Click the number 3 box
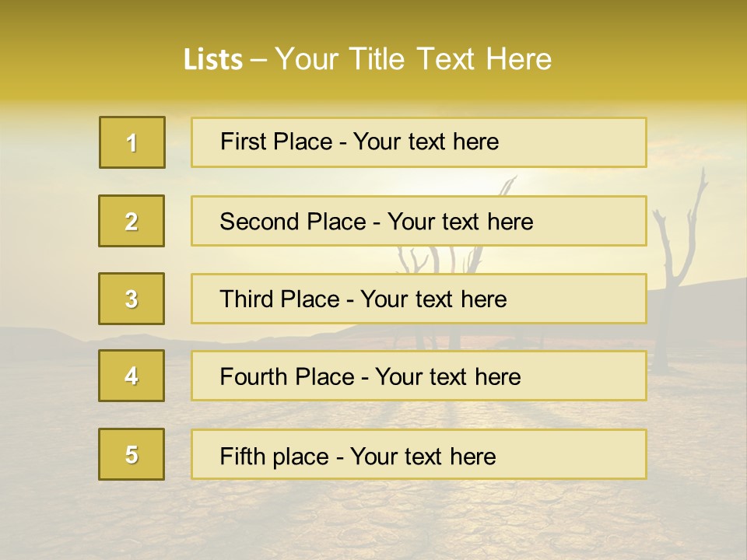This screenshot has width=747, height=560. [132, 299]
